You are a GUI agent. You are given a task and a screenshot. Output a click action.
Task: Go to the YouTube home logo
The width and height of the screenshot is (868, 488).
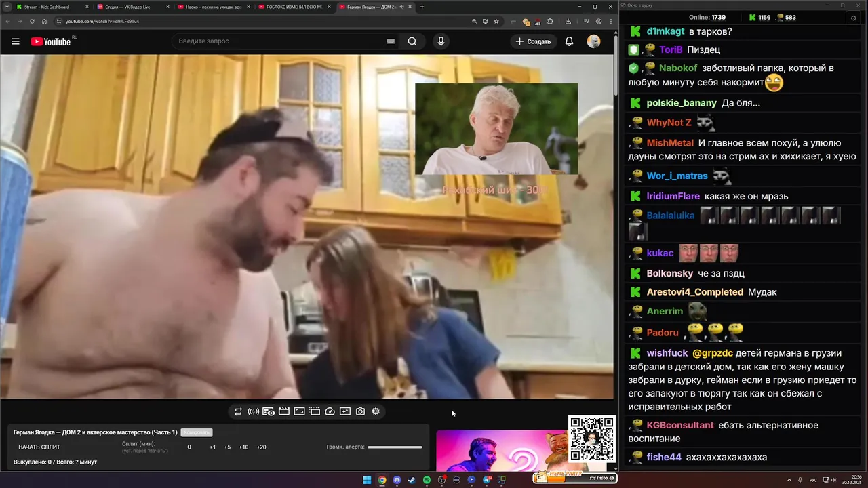(x=51, y=41)
